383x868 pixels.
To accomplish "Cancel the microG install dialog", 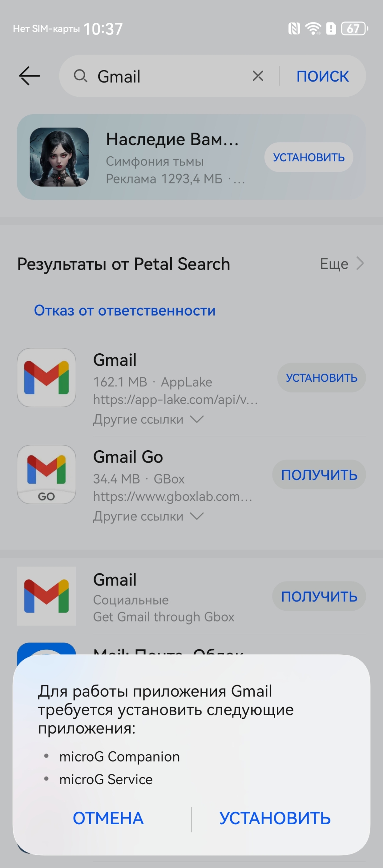I will 108,818.
